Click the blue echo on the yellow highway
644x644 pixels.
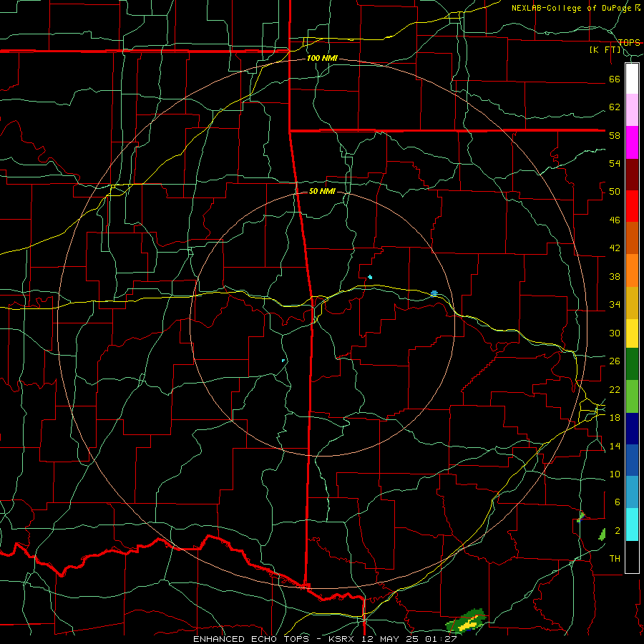coord(434,293)
